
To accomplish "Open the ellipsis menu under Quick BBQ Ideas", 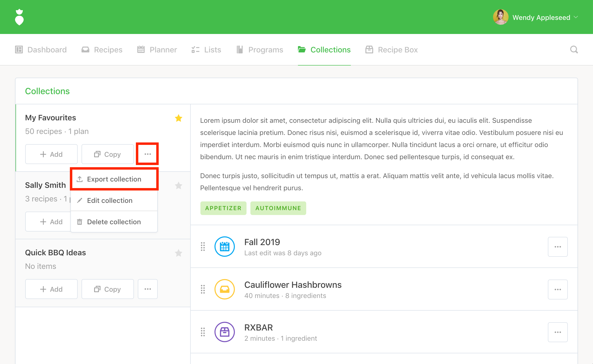I will click(148, 289).
